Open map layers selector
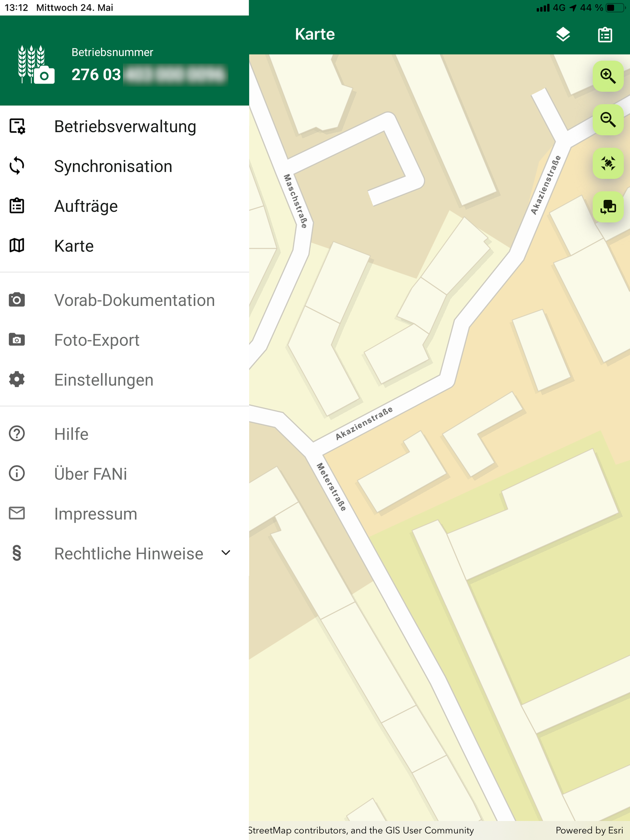The image size is (630, 840). [563, 34]
